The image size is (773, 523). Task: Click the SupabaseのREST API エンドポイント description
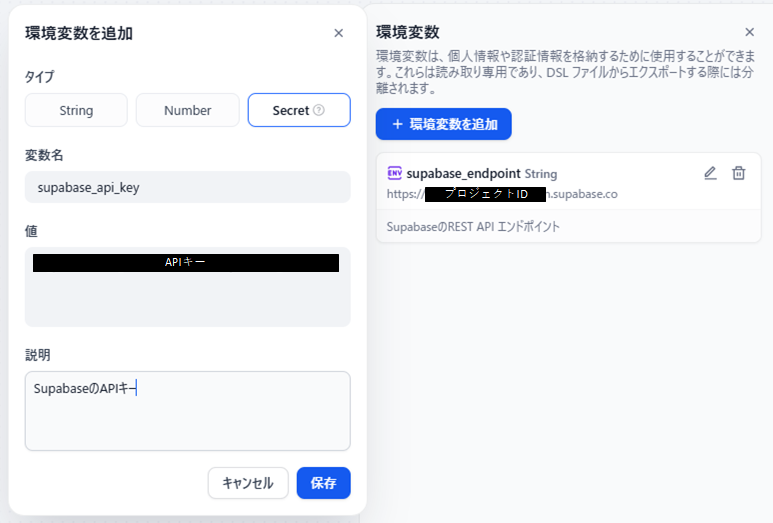[x=473, y=227]
